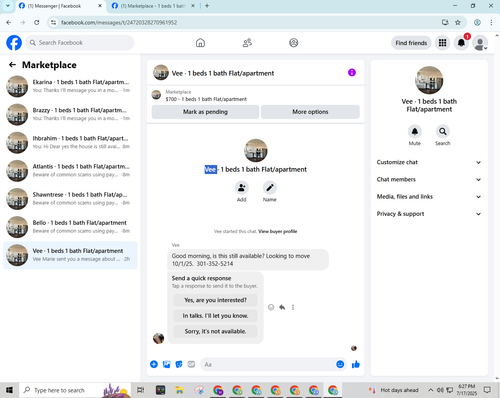Open message more options three dots
Image resolution: width=500 pixels, height=398 pixels.
coord(293,307)
